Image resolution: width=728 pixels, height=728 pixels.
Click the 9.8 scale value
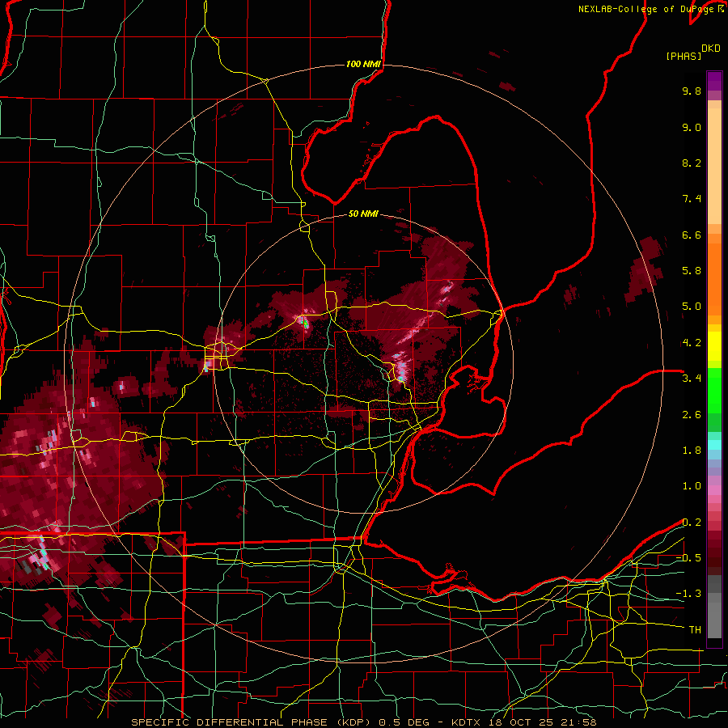[692, 91]
